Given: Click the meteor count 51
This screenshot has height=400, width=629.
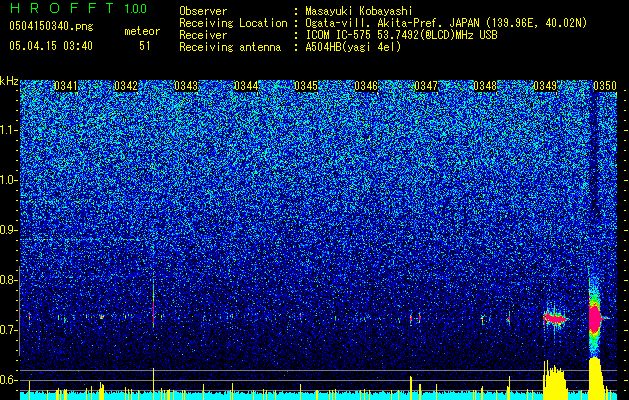Looking at the screenshot, I should tap(145, 46).
